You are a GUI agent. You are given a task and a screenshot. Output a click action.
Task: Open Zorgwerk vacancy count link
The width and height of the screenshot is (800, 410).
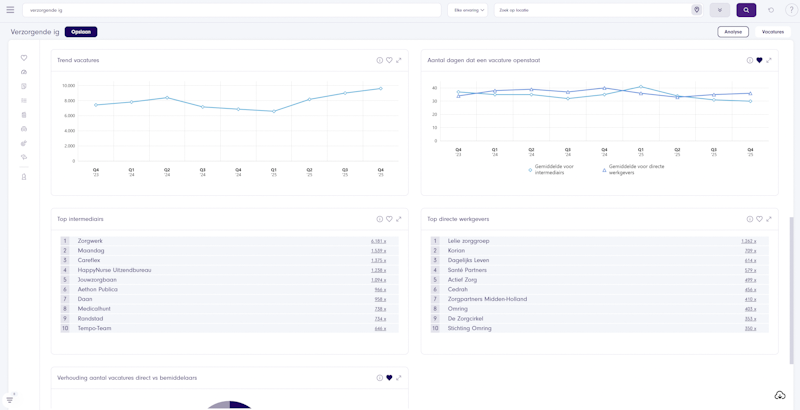click(x=378, y=241)
